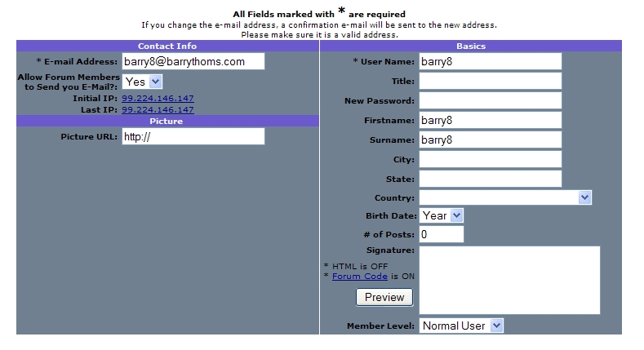This screenshot has height=350, width=644.
Task: Click the State input field
Action: coord(491,179)
